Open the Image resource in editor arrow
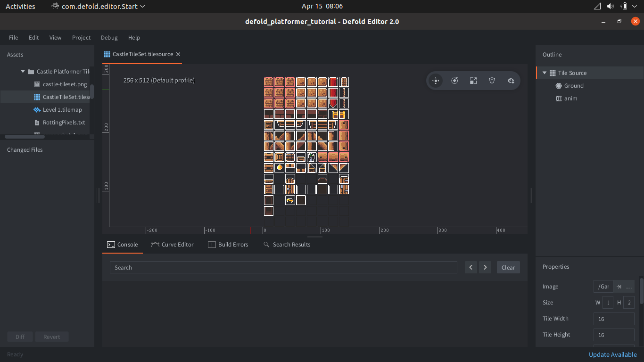Image resolution: width=644 pixels, height=362 pixels. (619, 287)
